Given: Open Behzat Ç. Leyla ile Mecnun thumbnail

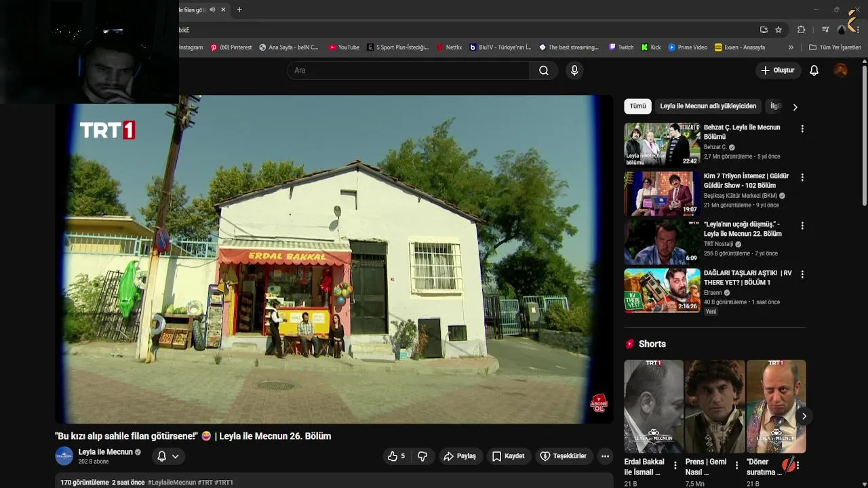Looking at the screenshot, I should coord(662,144).
